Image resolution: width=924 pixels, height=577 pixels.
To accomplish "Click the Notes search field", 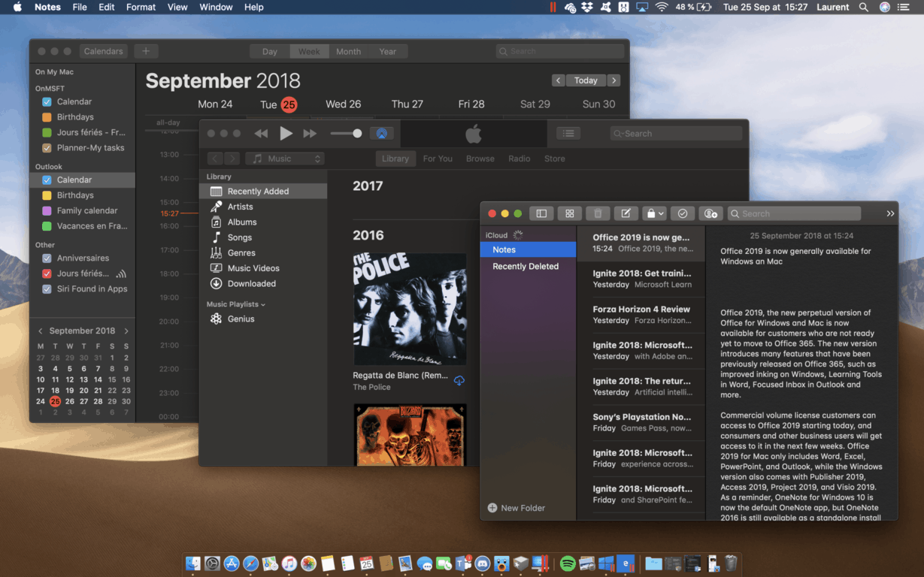I will pyautogui.click(x=794, y=213).
